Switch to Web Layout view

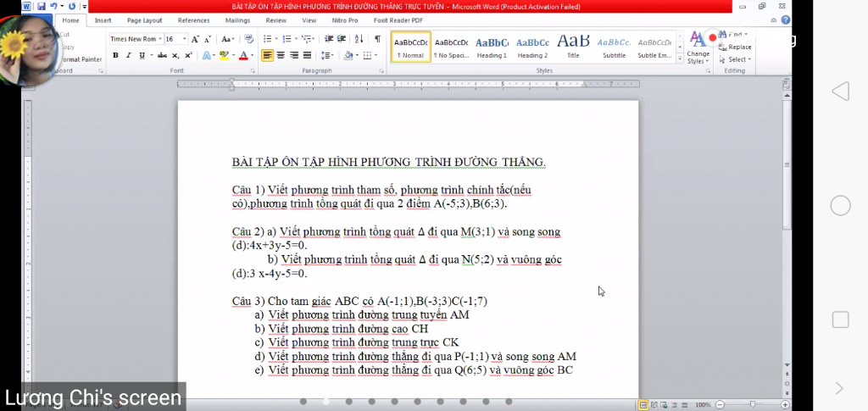pyautogui.click(x=663, y=405)
